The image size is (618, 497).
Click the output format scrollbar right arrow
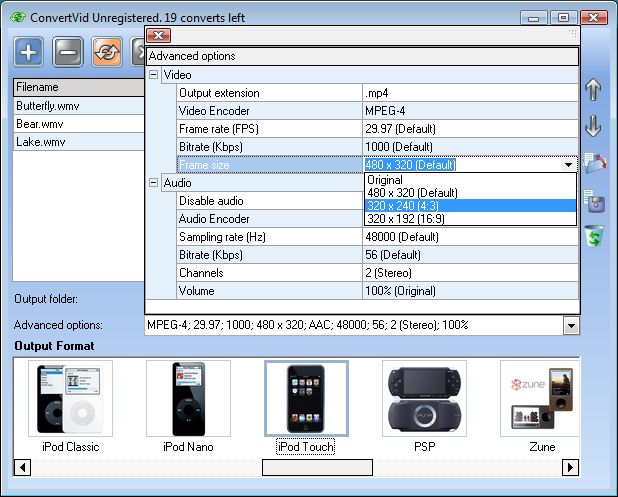(x=570, y=467)
